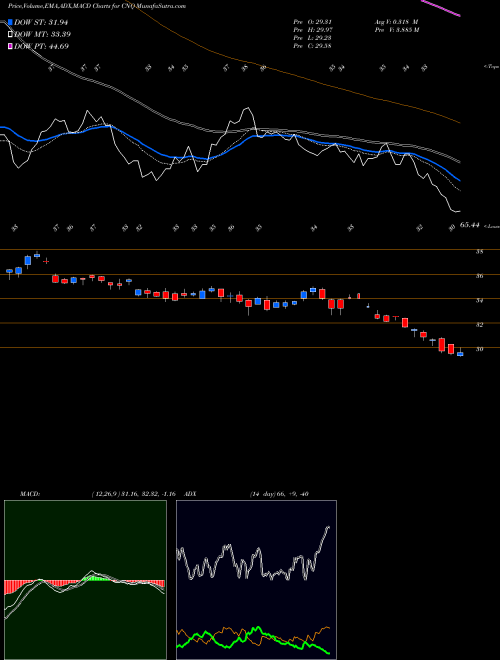Click the MACD panel title
The image size is (500, 660).
tap(30, 494)
